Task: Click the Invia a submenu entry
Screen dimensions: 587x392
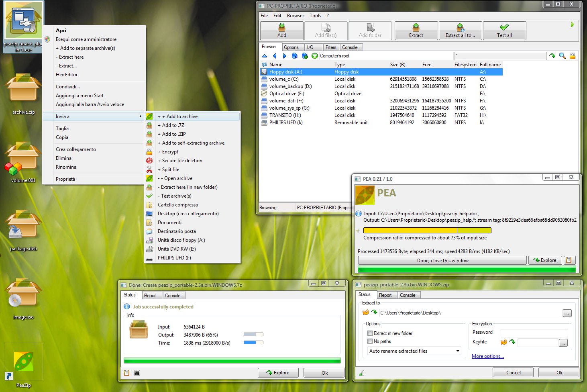Action: coord(94,116)
